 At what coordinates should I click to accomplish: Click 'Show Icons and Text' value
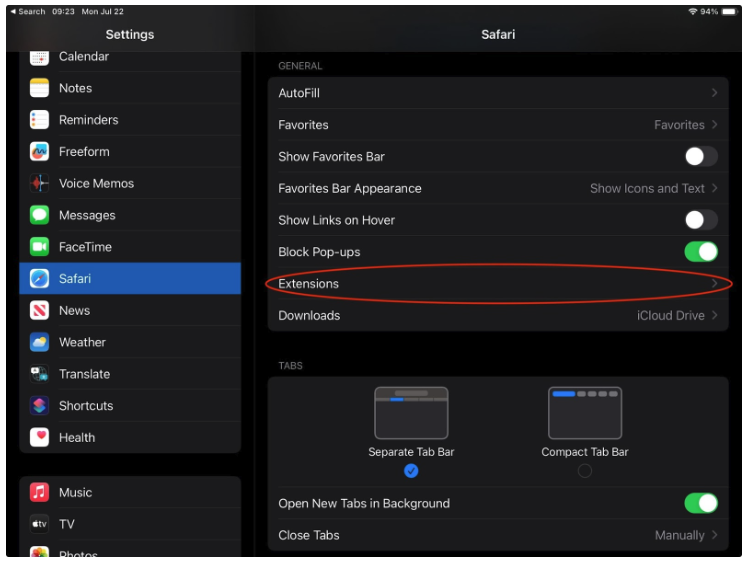(647, 189)
